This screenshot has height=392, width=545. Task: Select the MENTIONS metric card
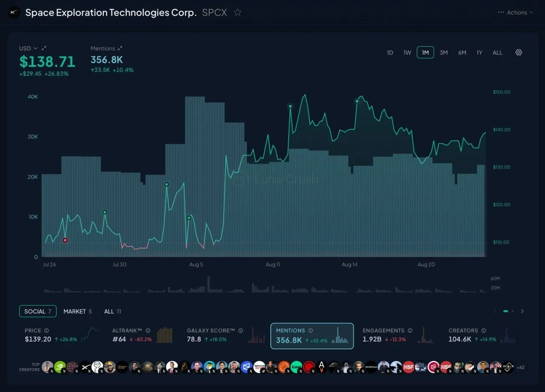[312, 336]
